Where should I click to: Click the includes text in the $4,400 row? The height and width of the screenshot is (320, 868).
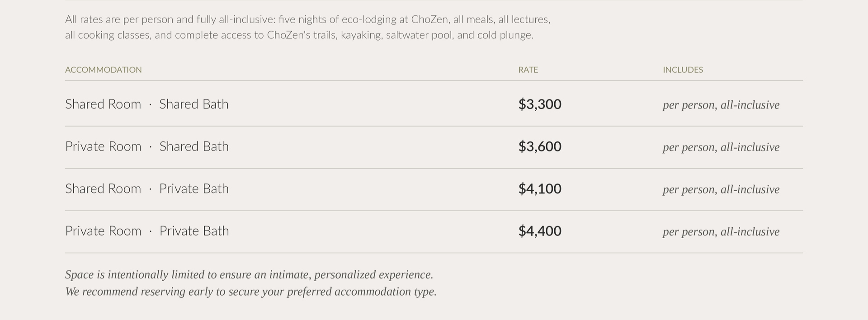point(721,232)
